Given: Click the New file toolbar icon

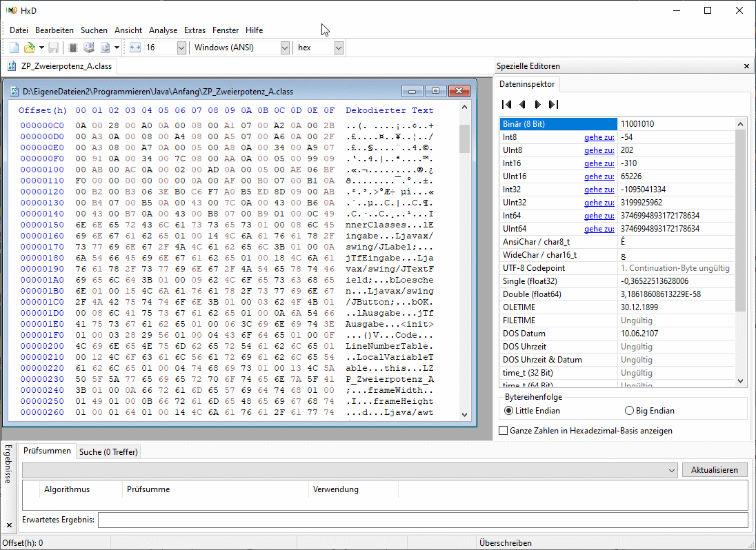Looking at the screenshot, I should (14, 48).
